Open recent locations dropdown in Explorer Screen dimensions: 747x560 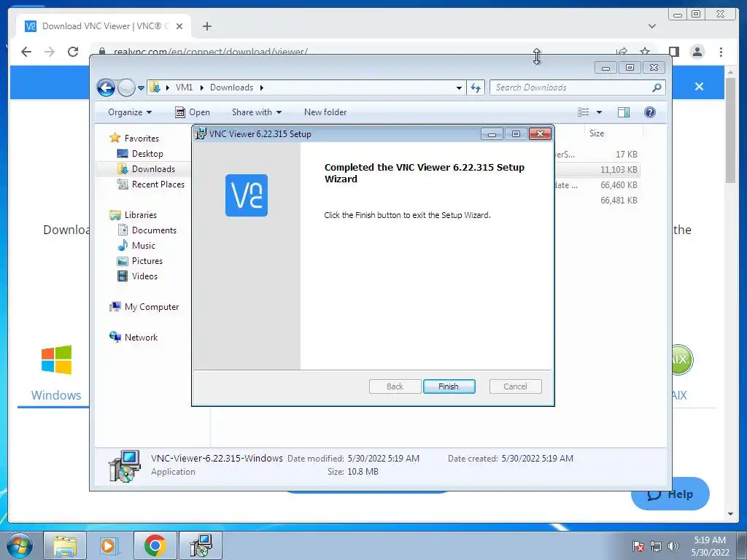click(141, 88)
